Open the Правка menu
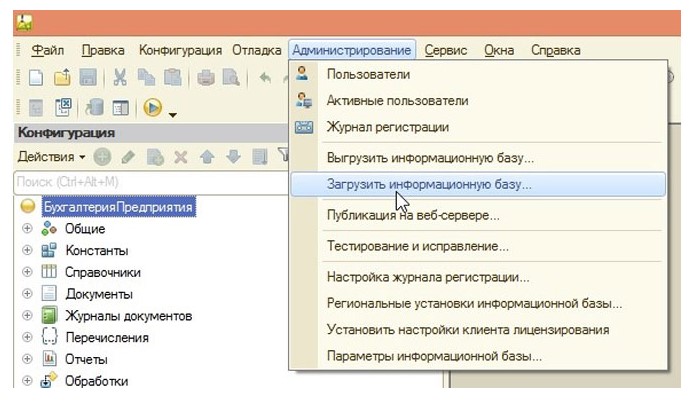 [x=103, y=50]
